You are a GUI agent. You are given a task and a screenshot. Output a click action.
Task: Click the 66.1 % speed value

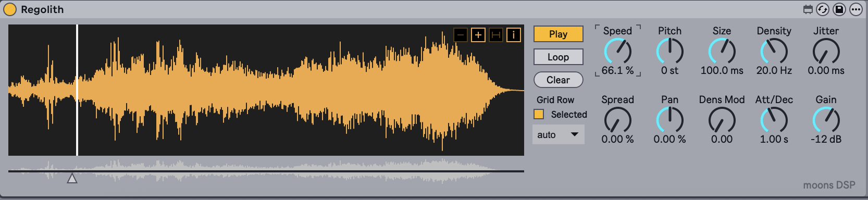pos(617,70)
